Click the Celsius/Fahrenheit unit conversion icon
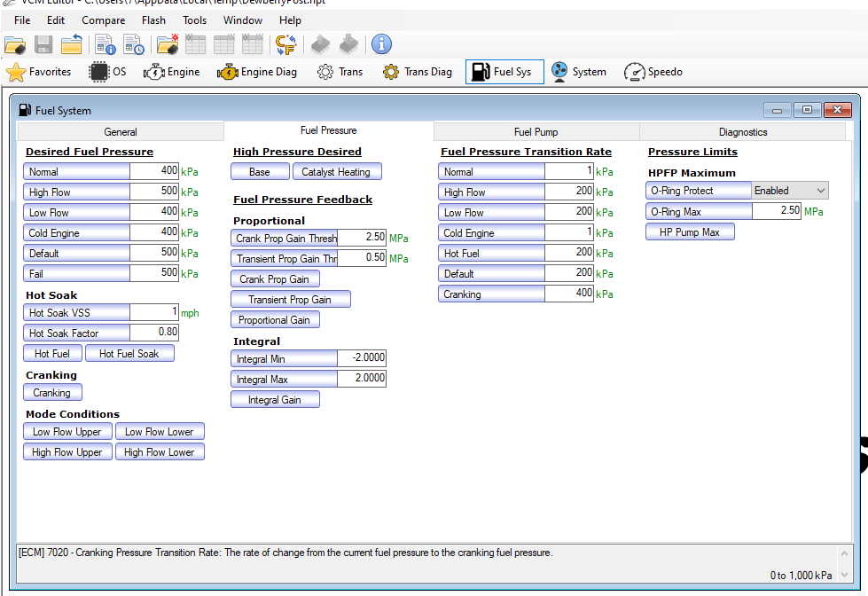 click(x=285, y=44)
